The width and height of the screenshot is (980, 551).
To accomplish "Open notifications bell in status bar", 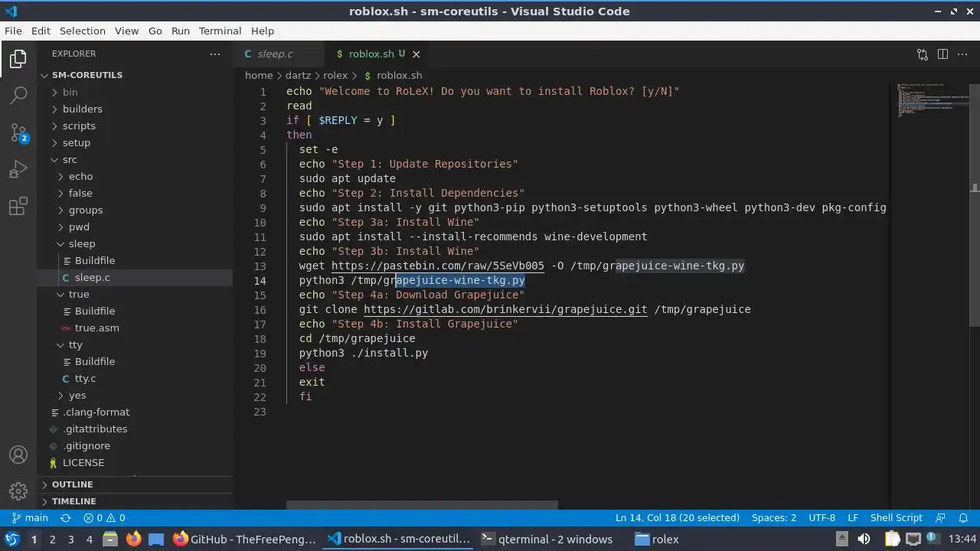I will (963, 517).
